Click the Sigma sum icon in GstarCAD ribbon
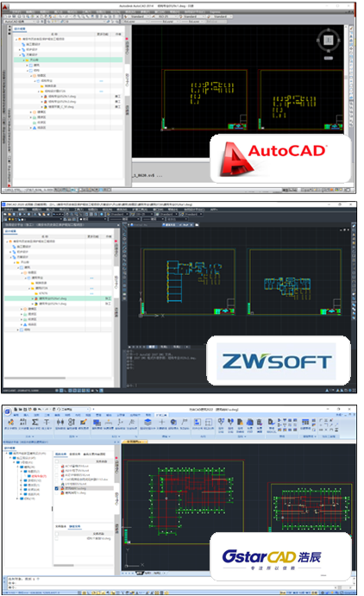Image resolution: width=364 pixels, height=596 pixels. (35, 422)
